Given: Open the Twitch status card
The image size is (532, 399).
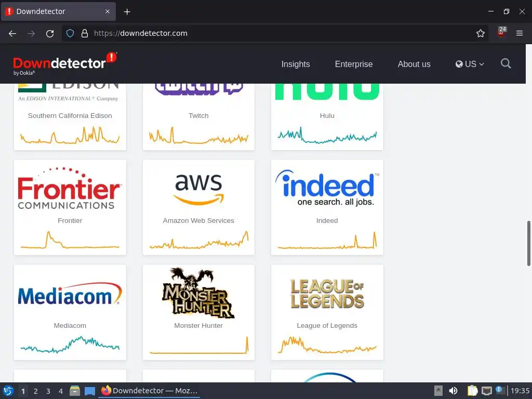Looking at the screenshot, I should click(x=198, y=116).
